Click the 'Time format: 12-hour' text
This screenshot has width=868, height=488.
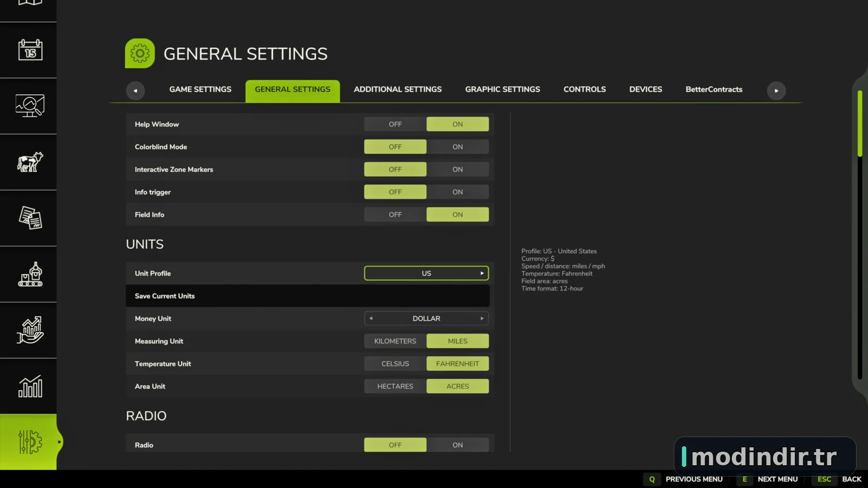click(x=552, y=288)
